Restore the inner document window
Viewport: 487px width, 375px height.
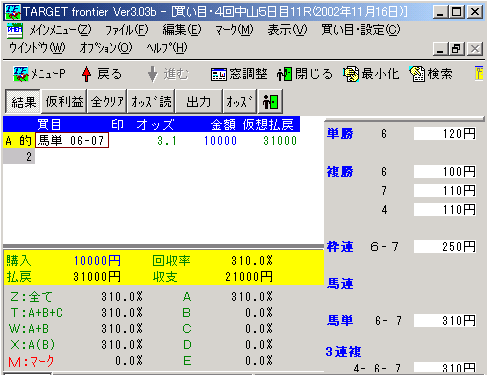[x=457, y=49]
